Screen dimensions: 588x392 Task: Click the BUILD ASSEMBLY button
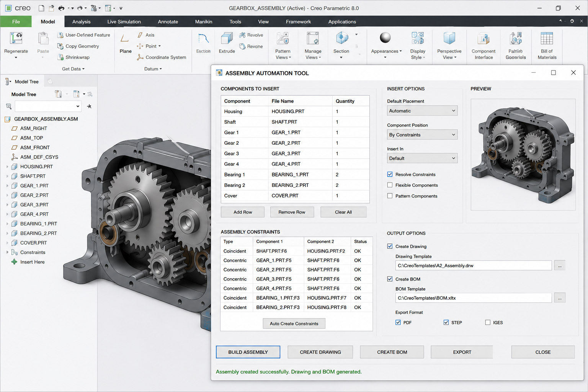coord(248,352)
